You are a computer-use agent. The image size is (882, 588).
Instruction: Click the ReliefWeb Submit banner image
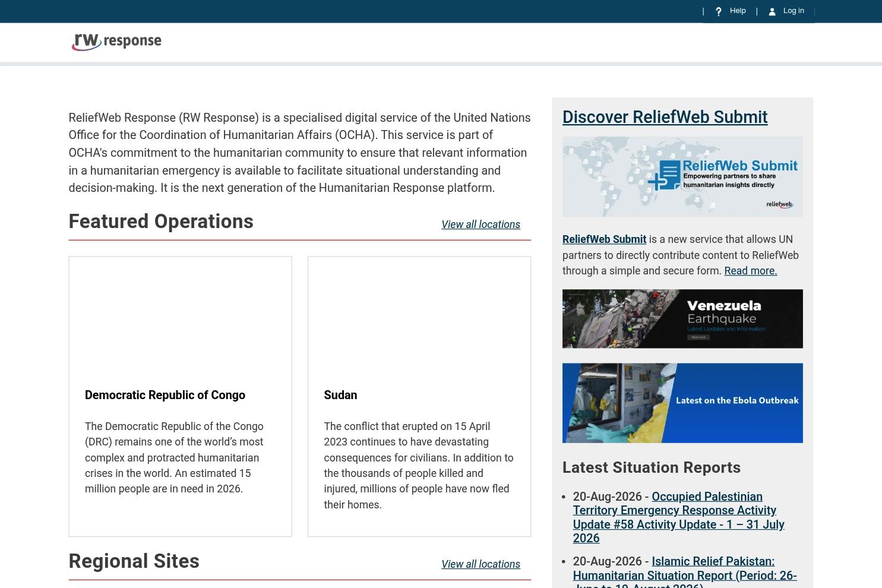[x=682, y=177]
